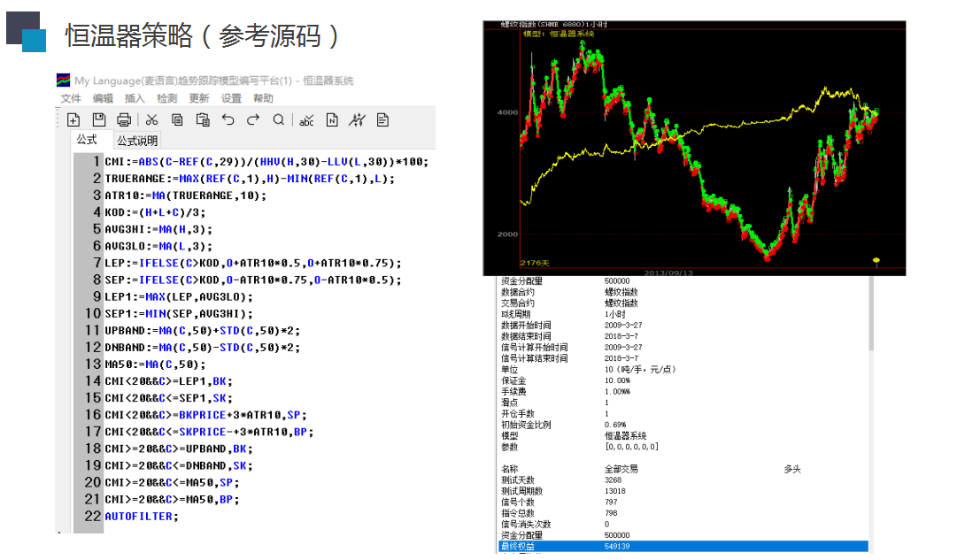The width and height of the screenshot is (957, 560).
Task: Open the 编辑 menu
Action: (103, 98)
